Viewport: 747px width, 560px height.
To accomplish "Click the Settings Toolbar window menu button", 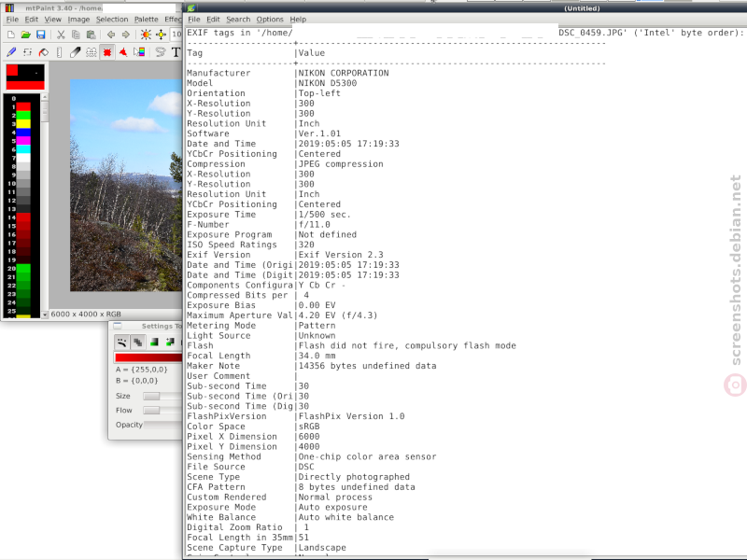I will pyautogui.click(x=118, y=326).
